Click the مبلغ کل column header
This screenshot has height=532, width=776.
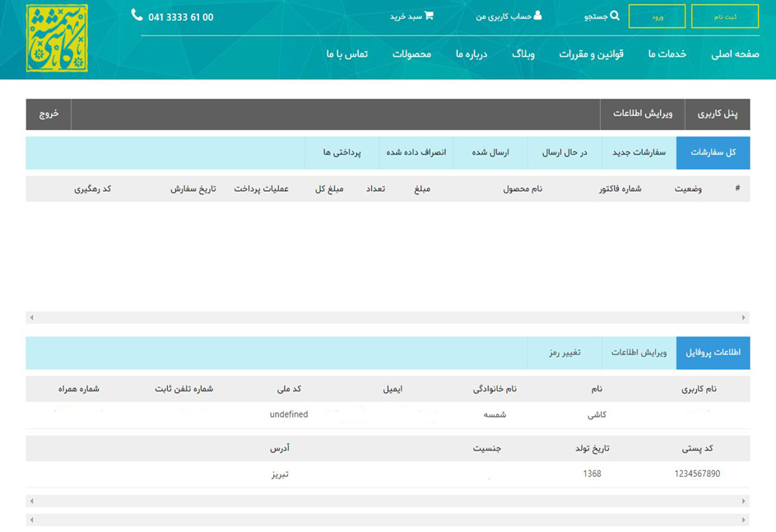tap(329, 189)
